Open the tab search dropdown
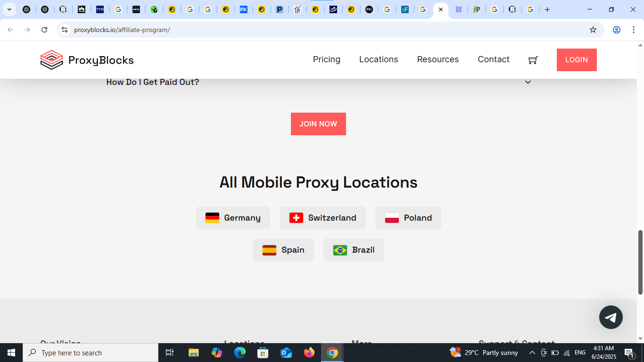Screen dimensions: 644x362 coord(9,9)
